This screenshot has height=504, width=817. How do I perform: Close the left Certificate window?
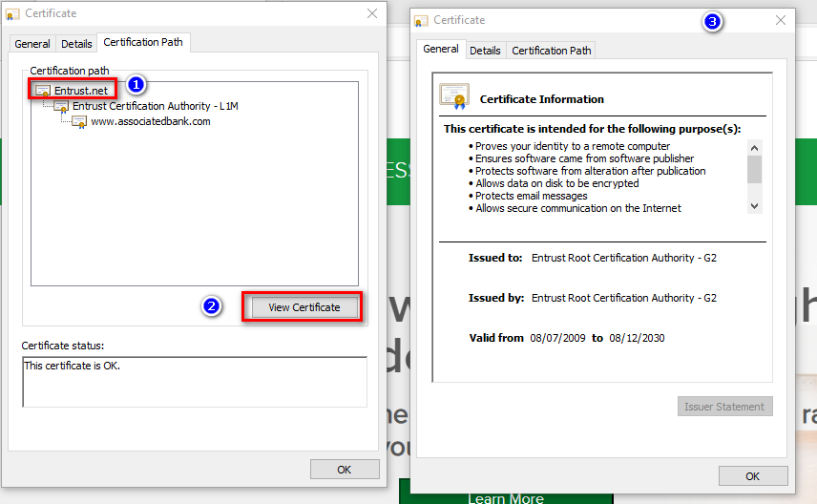click(372, 13)
